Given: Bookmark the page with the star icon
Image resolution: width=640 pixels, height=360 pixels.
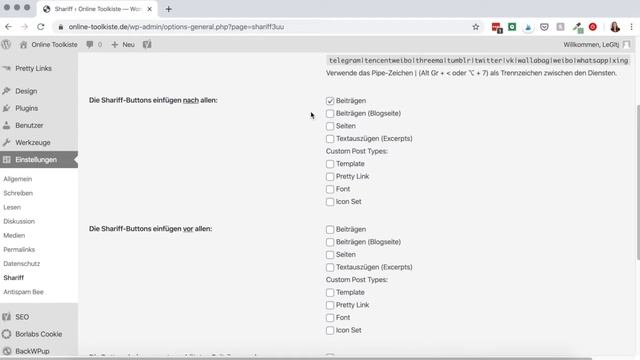Looking at the screenshot, I should coord(476,27).
